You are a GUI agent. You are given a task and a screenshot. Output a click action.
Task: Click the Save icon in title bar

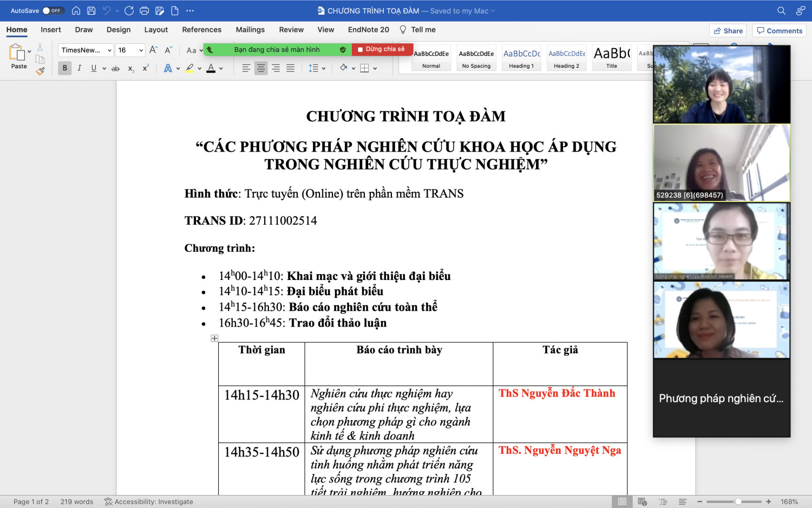(91, 11)
